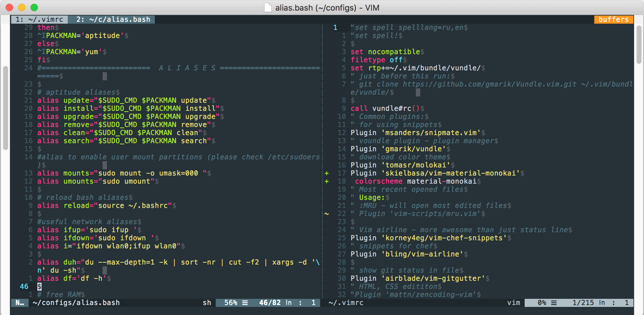Click highlighted line number 46 in gutter
The image size is (644, 315).
tap(24, 286)
